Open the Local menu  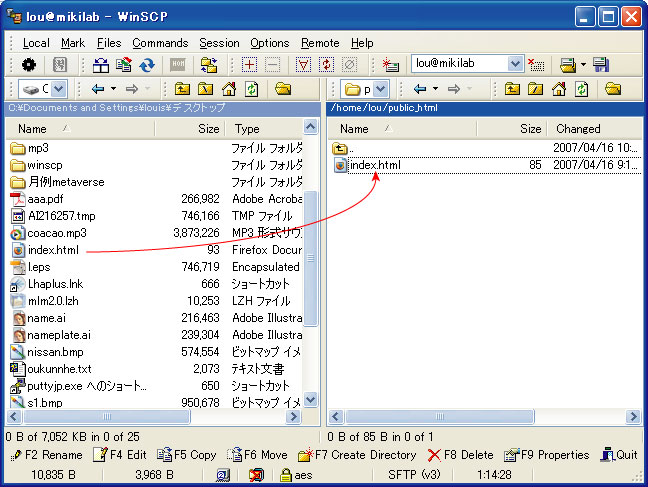click(36, 43)
